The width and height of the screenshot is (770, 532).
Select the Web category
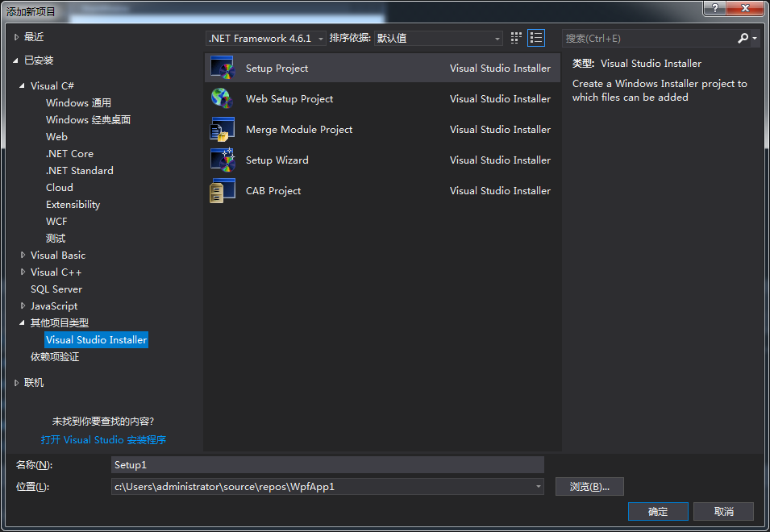click(56, 136)
